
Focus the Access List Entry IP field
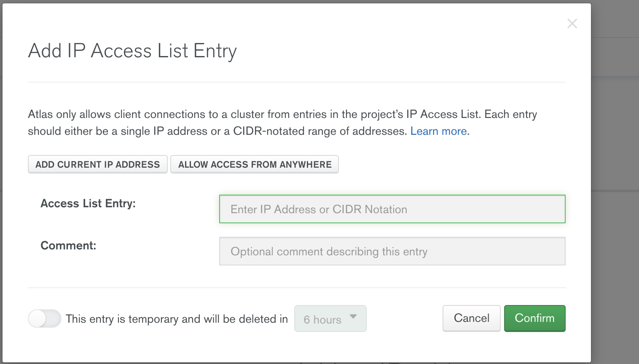pyautogui.click(x=392, y=209)
